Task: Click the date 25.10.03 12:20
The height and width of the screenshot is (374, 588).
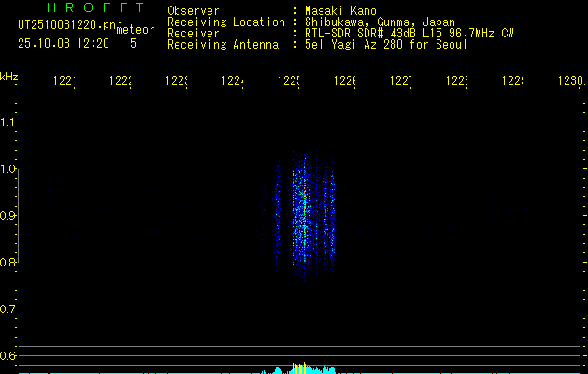Action: pos(64,44)
